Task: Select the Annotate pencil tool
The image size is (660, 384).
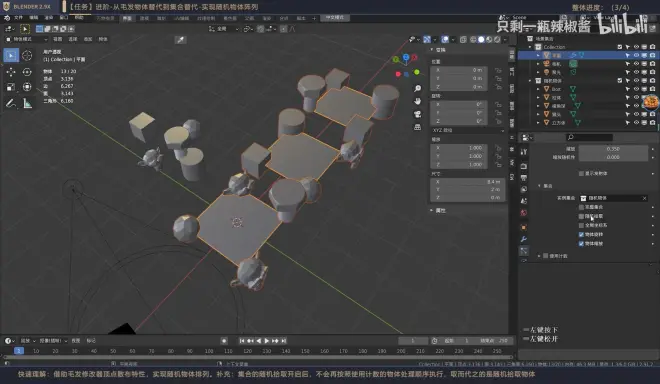Action: 11,103
